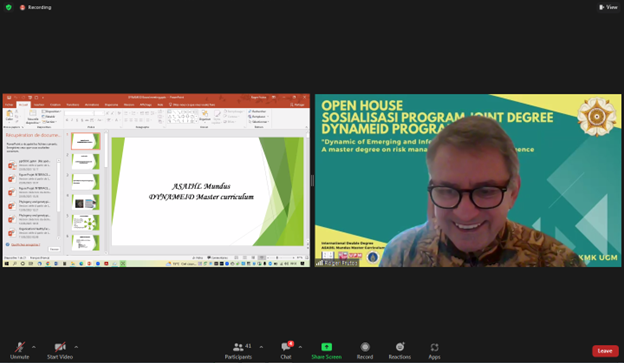Open the Fichier tab in PowerPoint
The height and width of the screenshot is (363, 624).
click(9, 105)
